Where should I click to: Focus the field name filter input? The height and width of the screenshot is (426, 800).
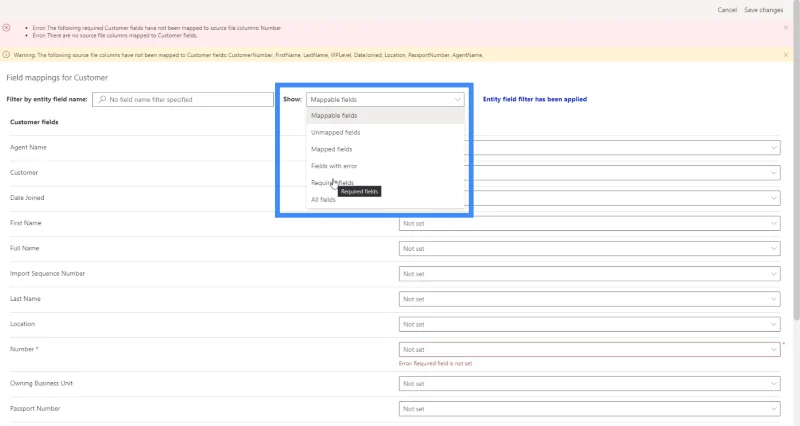point(183,99)
